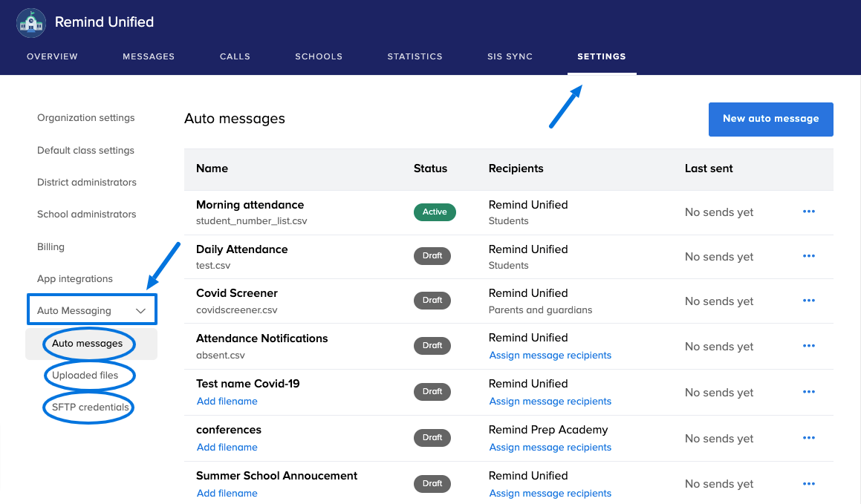Open the Billing settings page
Viewport: 861px width, 504px height.
point(51,247)
